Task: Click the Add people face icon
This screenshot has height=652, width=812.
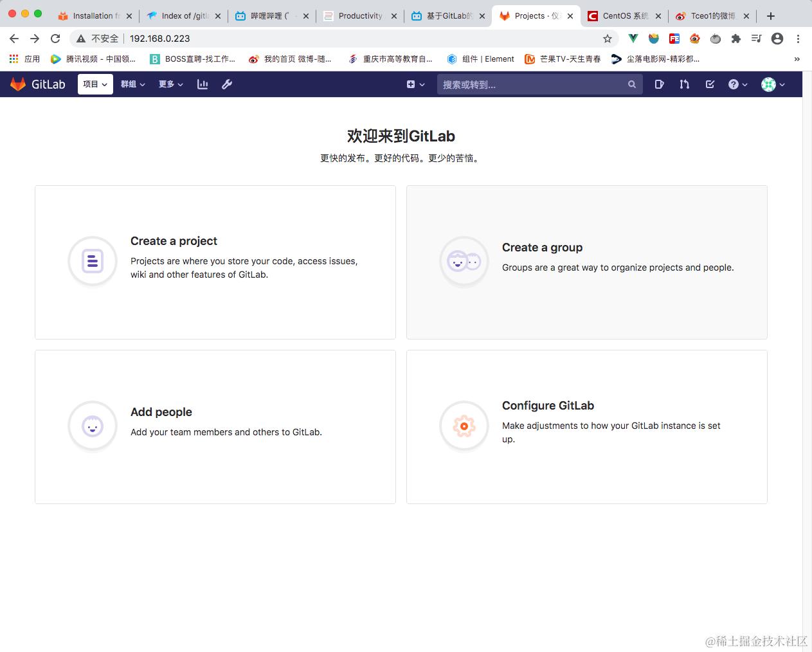Action: tap(93, 426)
